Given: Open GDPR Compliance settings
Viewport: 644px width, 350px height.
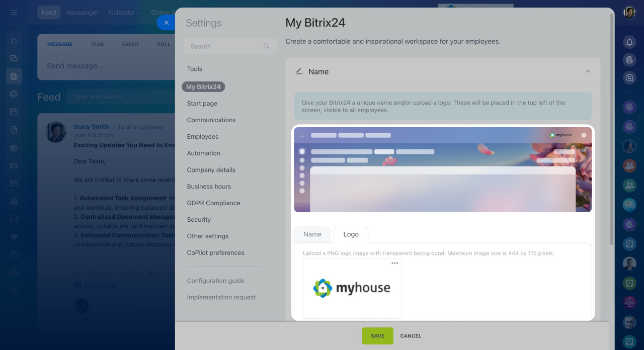Looking at the screenshot, I should coord(214,203).
